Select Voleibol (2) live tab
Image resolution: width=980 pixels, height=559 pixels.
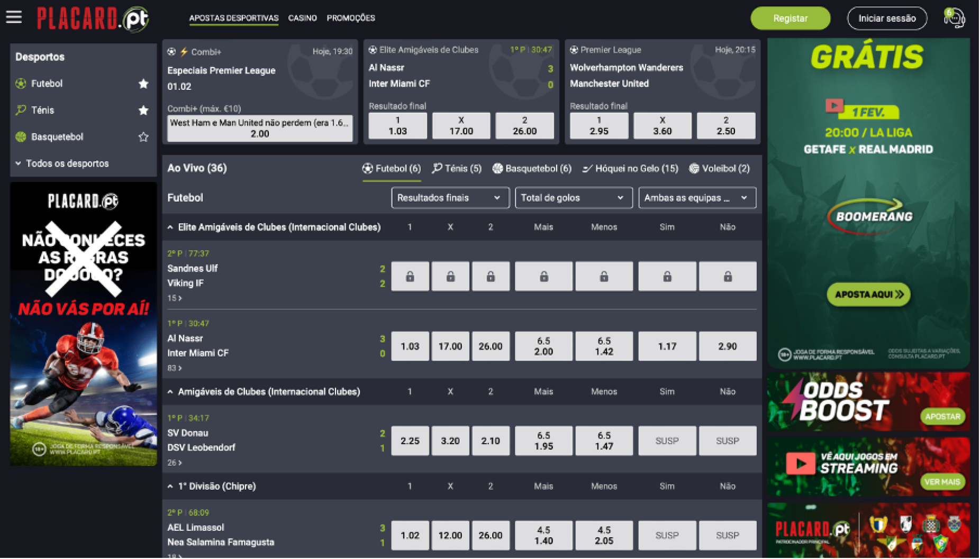pos(720,169)
